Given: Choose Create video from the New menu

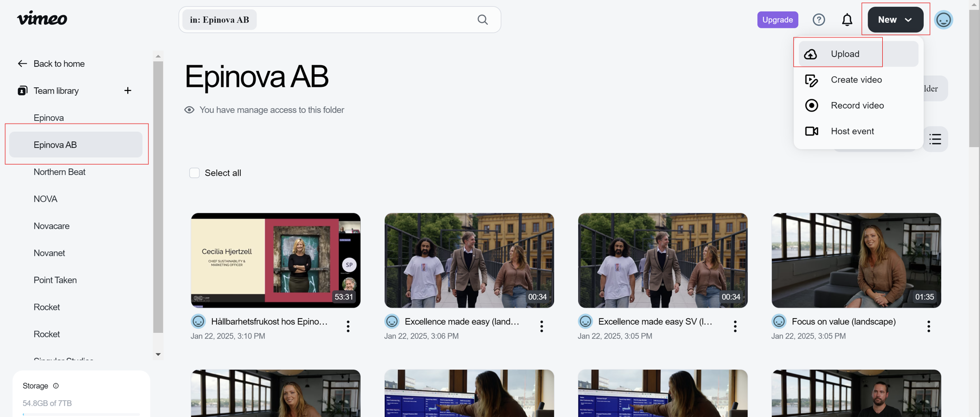Looking at the screenshot, I should click(858, 80).
